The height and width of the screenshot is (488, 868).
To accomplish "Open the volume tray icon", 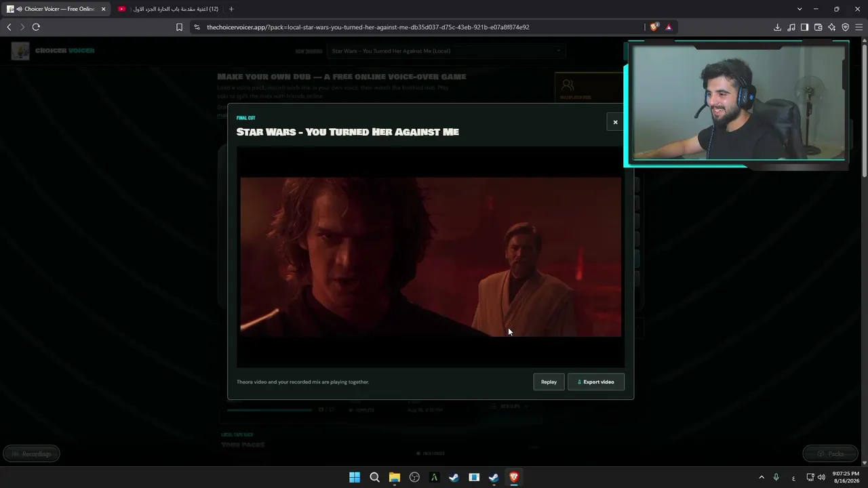I will pyautogui.click(x=822, y=477).
